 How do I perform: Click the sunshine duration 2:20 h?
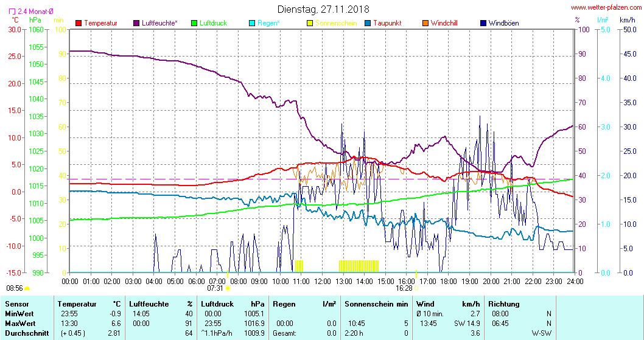(x=354, y=333)
